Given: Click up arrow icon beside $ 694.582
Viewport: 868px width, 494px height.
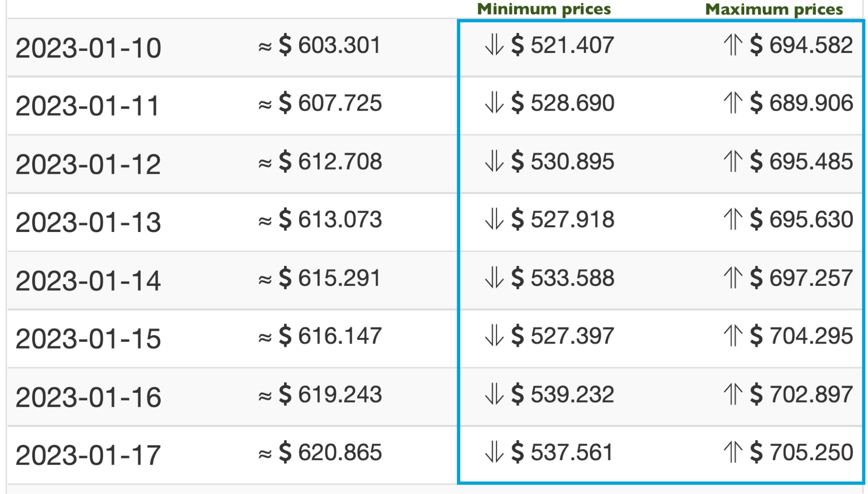Looking at the screenshot, I should (x=733, y=45).
